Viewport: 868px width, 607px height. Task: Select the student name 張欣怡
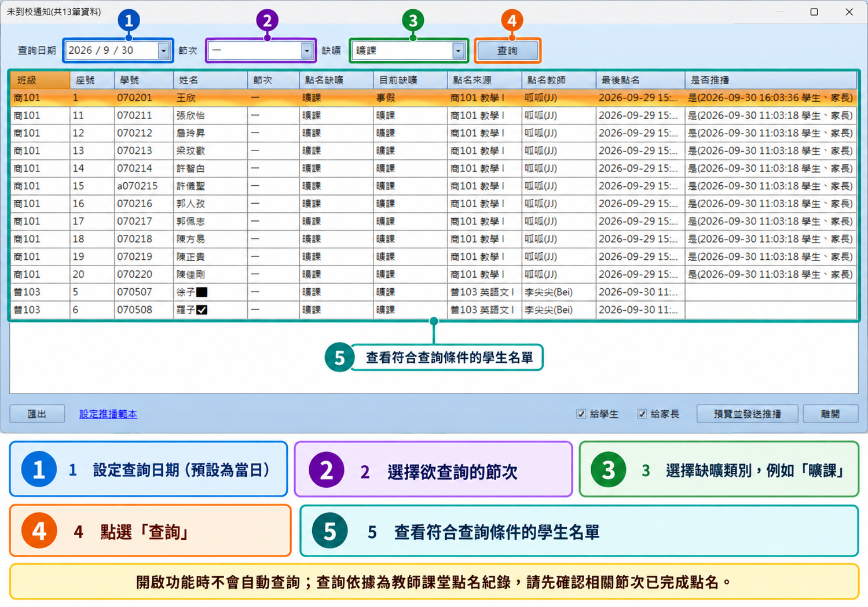(x=191, y=116)
